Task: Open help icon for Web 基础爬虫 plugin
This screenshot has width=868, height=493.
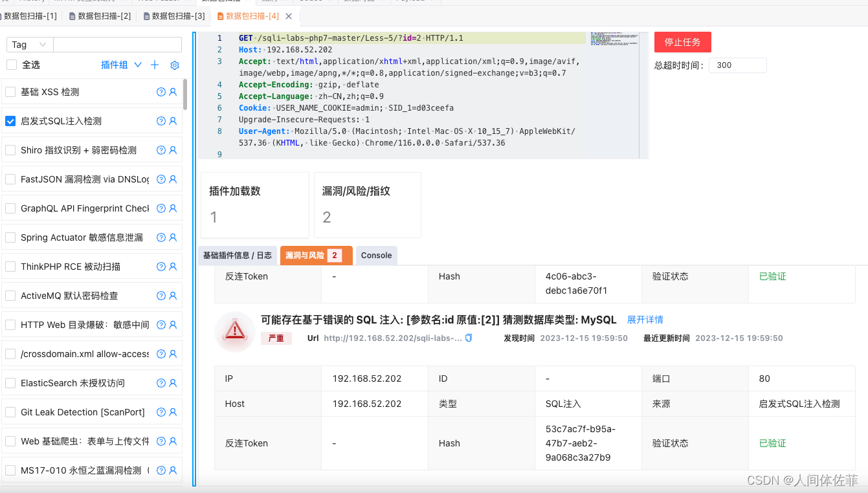Action: pyautogui.click(x=161, y=441)
